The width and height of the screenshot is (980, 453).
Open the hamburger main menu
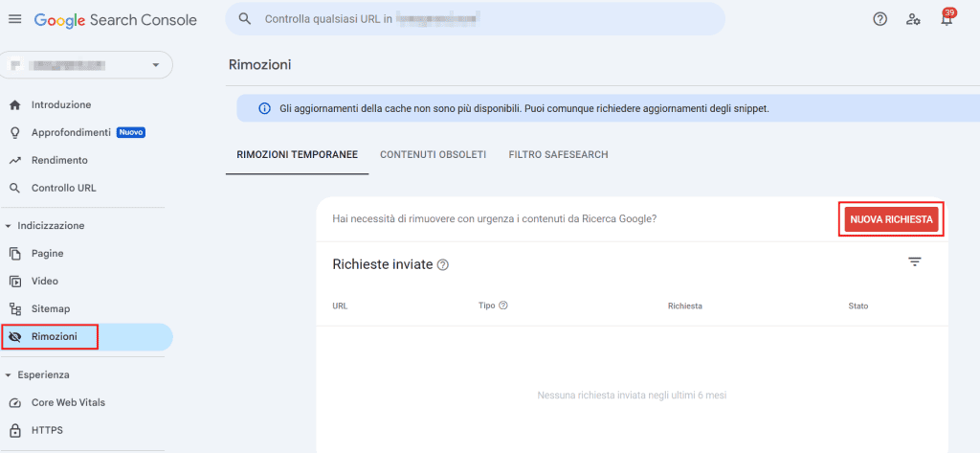(x=14, y=19)
